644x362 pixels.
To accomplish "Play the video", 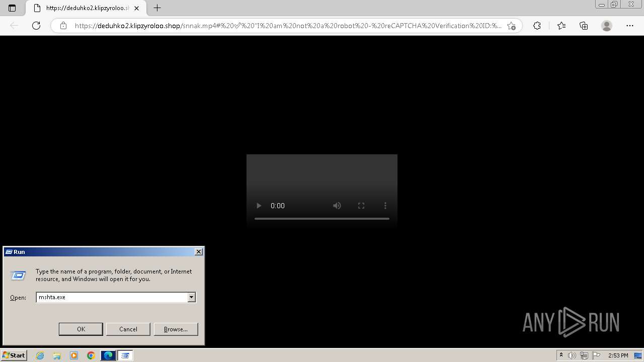I will (x=259, y=206).
